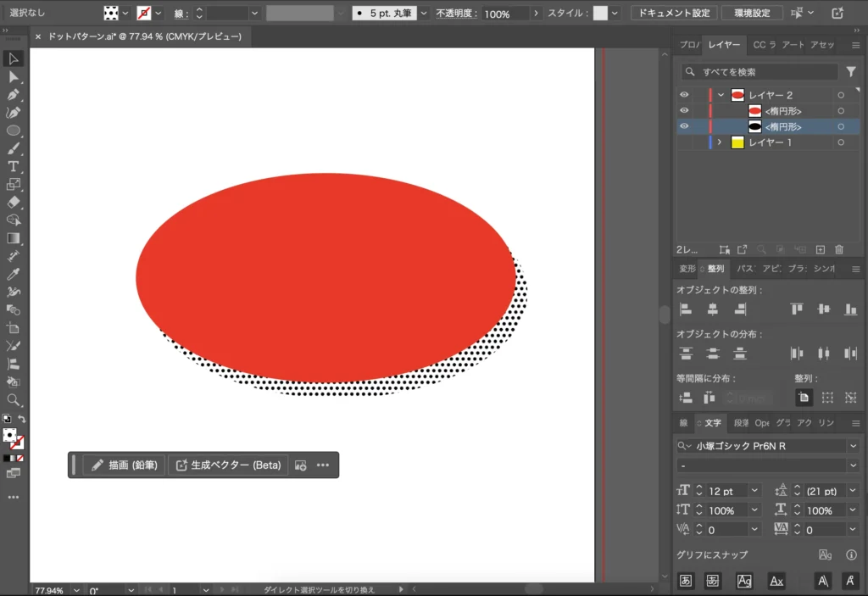Image resolution: width=868 pixels, height=596 pixels.
Task: Click the fill color swatch in toolbar
Action: 9,434
